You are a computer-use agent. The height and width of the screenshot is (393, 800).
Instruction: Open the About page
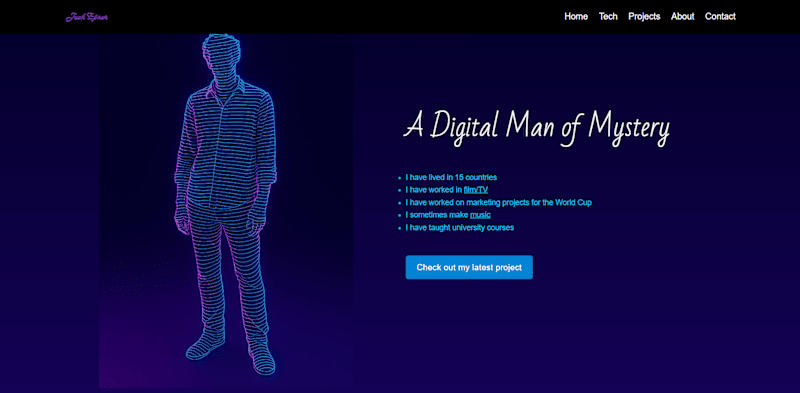point(683,16)
